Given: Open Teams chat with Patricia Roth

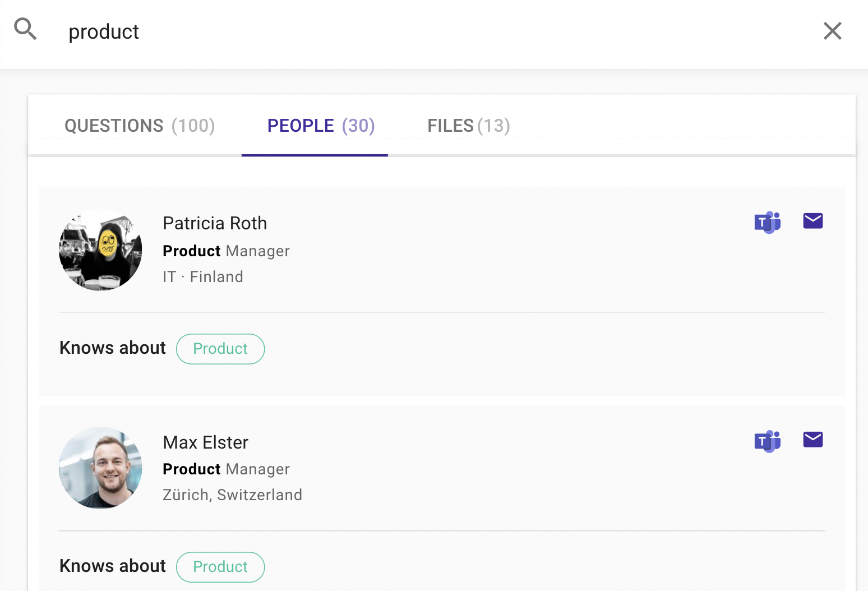Looking at the screenshot, I should point(767,222).
